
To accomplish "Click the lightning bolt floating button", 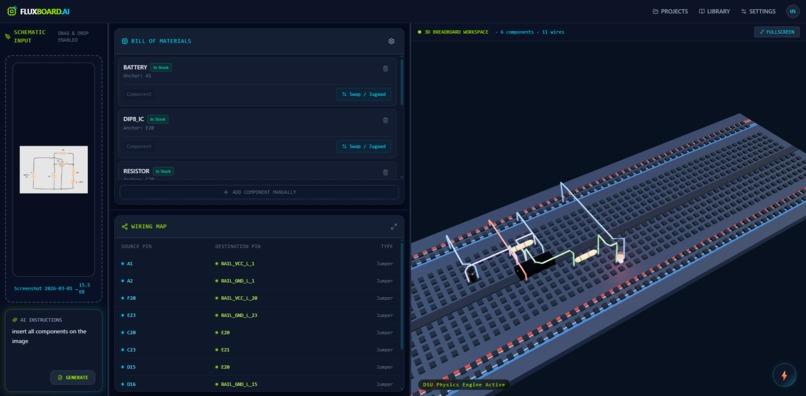I will [784, 375].
